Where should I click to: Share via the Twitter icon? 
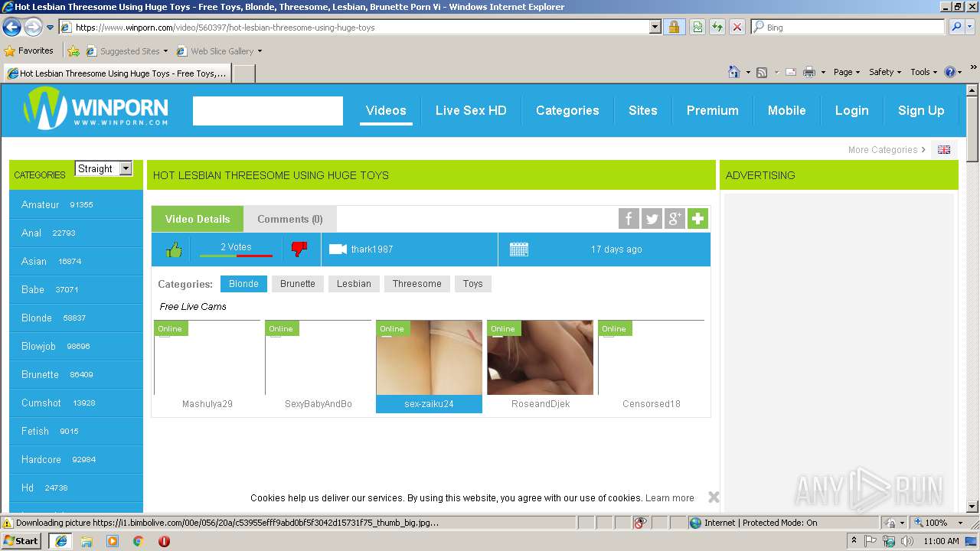652,219
